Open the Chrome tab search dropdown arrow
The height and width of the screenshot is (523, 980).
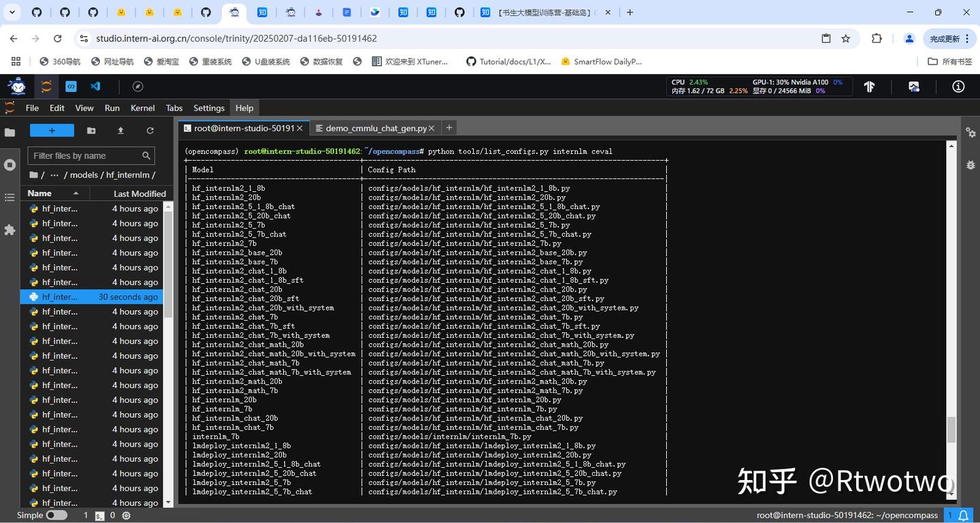click(12, 12)
